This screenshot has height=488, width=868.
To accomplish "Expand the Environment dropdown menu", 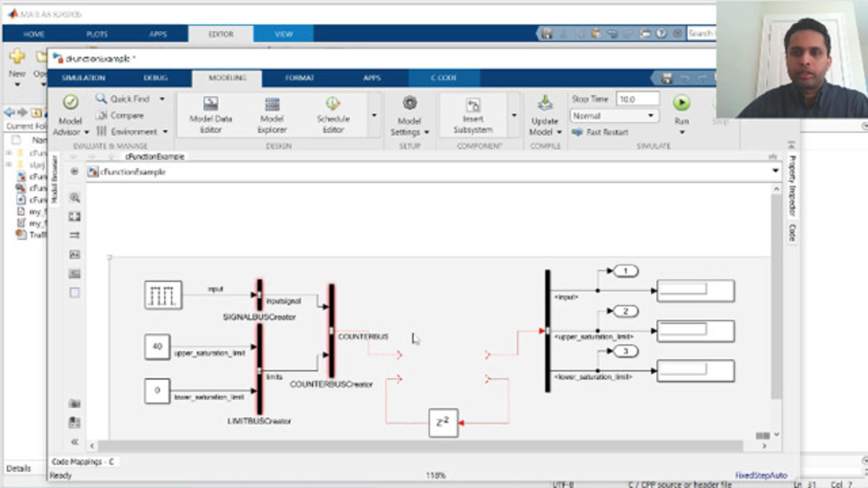I will point(130,131).
